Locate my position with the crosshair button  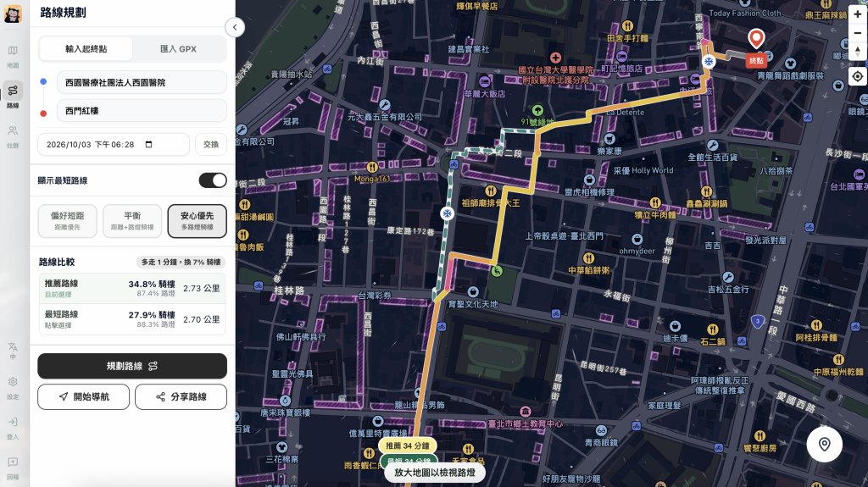coord(858,76)
